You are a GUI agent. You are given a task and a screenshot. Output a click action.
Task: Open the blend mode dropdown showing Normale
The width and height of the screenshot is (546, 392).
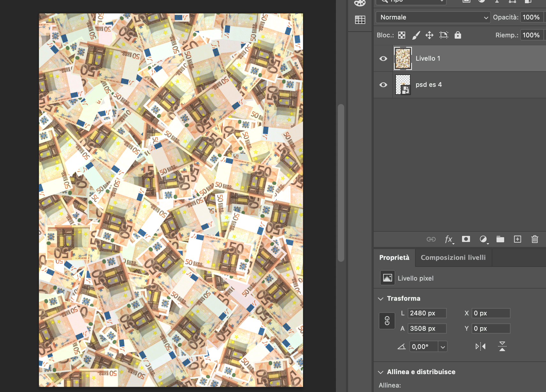point(433,17)
